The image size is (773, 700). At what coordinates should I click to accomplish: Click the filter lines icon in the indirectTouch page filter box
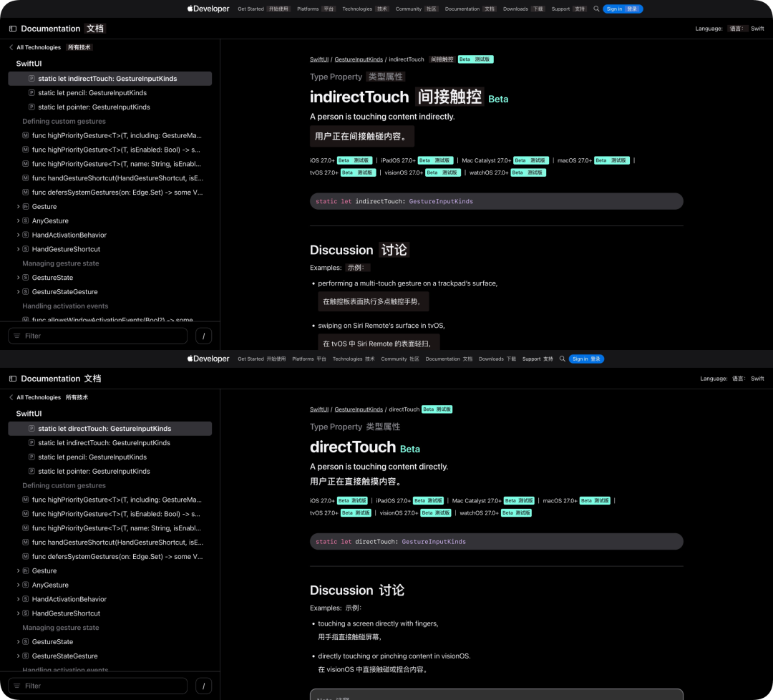17,336
